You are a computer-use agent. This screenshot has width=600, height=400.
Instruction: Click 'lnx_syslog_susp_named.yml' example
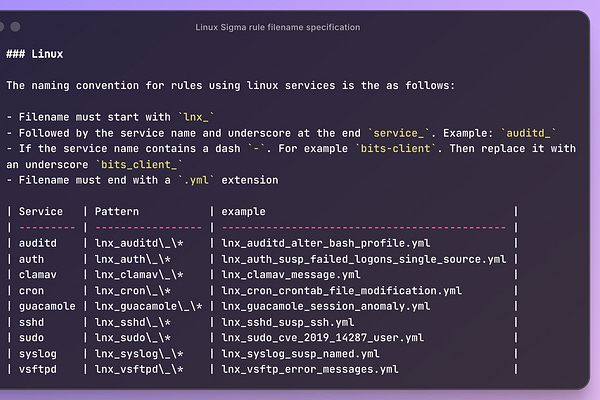(300, 354)
